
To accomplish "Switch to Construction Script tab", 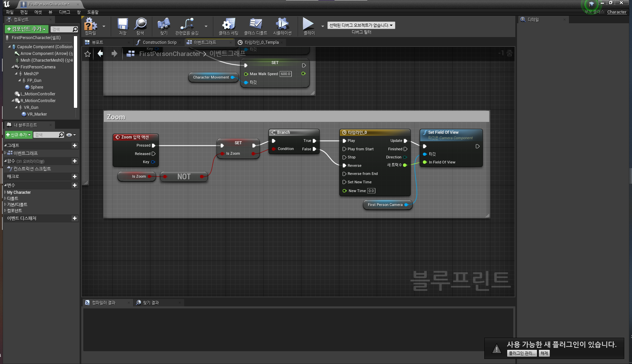I will click(x=159, y=42).
